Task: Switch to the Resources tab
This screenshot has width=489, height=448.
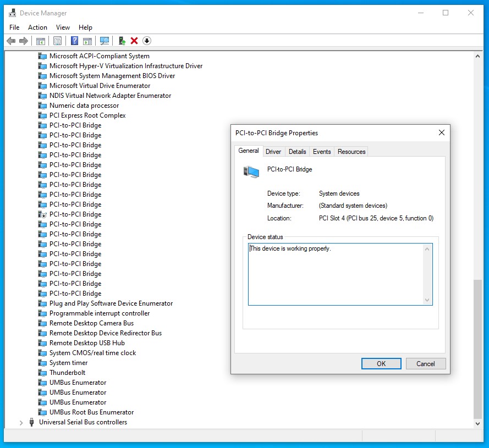Action: (x=351, y=152)
